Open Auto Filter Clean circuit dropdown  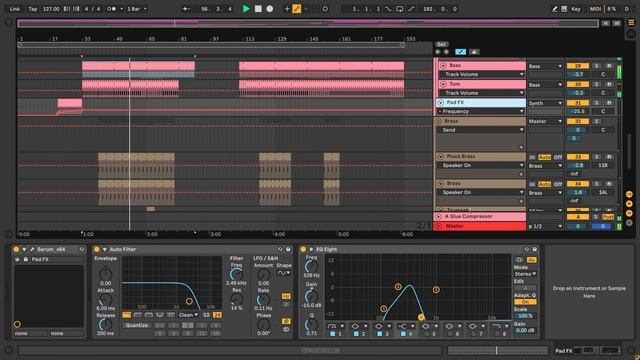tap(188, 315)
